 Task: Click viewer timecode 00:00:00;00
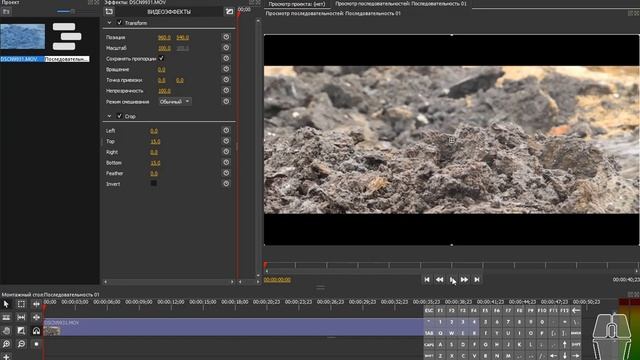point(277,280)
